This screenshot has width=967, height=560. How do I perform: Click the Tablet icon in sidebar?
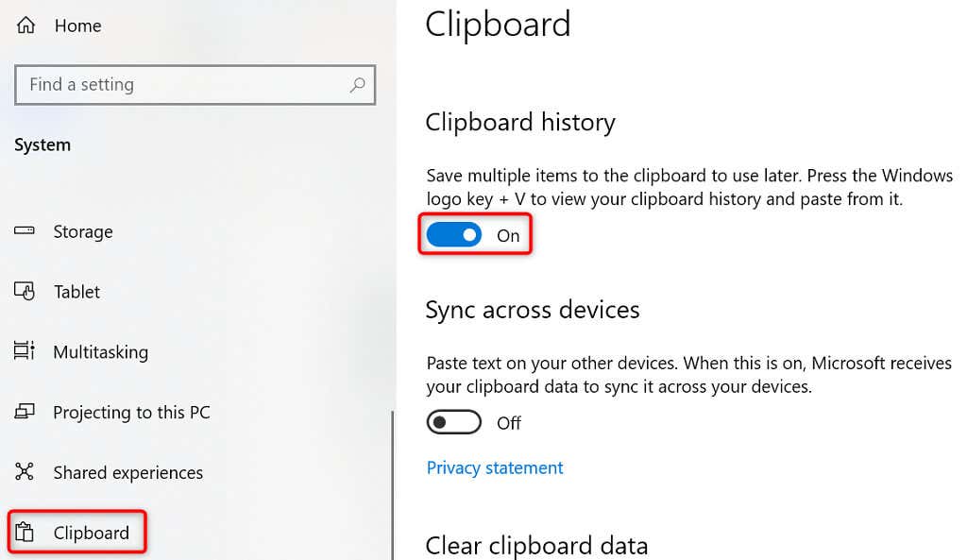25,291
